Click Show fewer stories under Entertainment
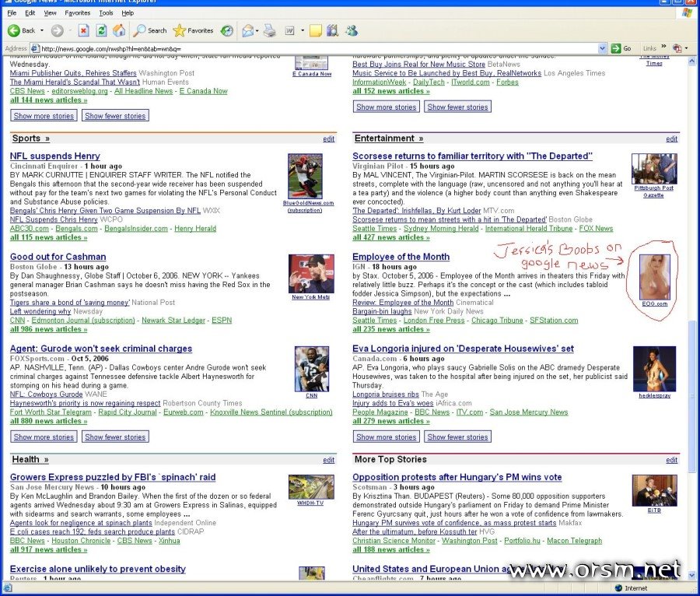 [457, 437]
